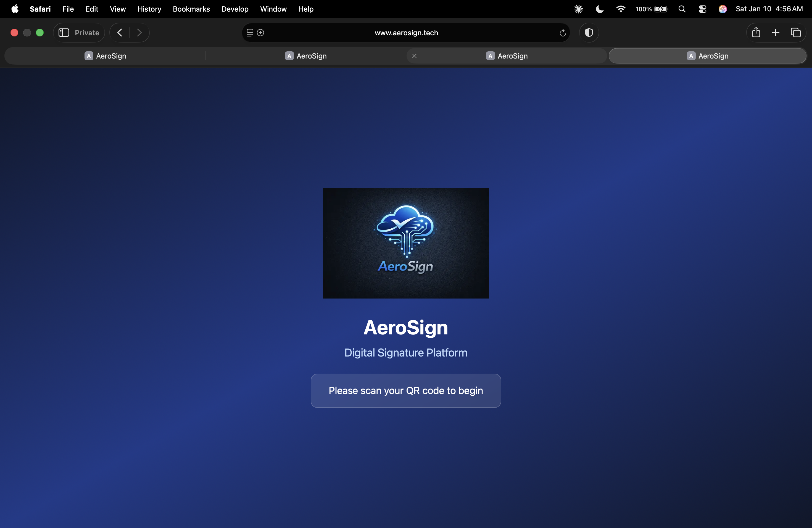Open Spotlight search
The image size is (812, 528).
pyautogui.click(x=682, y=9)
